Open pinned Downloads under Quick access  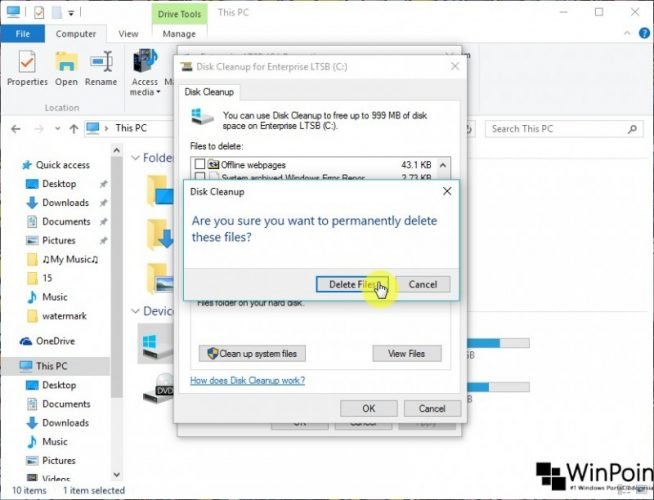coord(65,202)
